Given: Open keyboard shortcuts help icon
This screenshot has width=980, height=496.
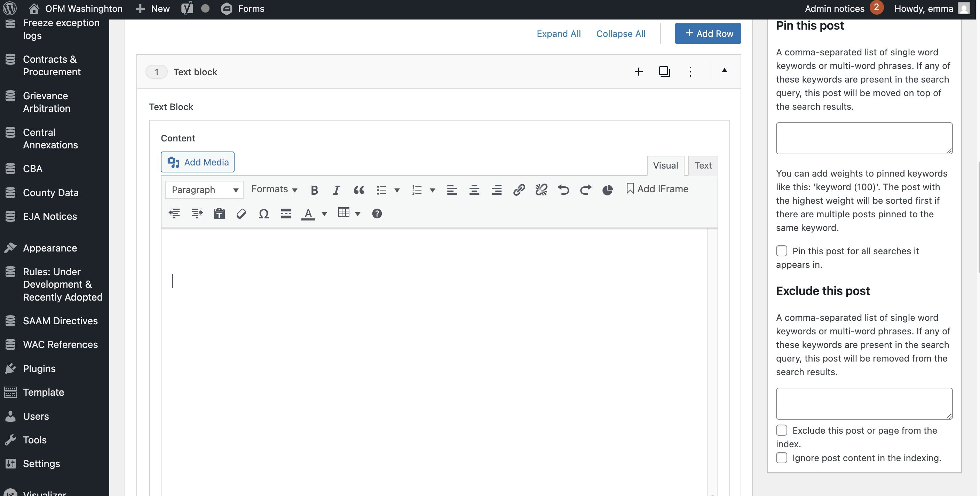Looking at the screenshot, I should click(x=377, y=214).
